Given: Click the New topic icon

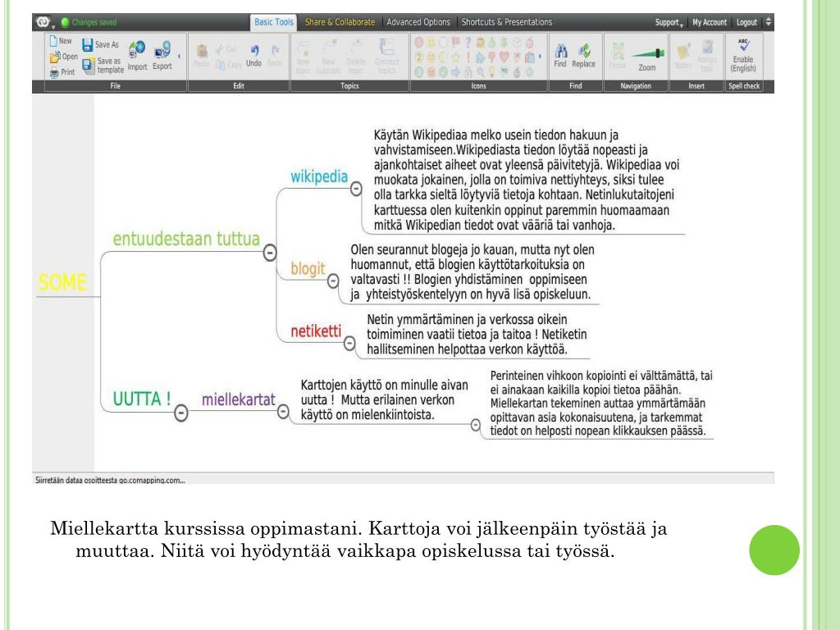Looking at the screenshot, I should point(304,48).
